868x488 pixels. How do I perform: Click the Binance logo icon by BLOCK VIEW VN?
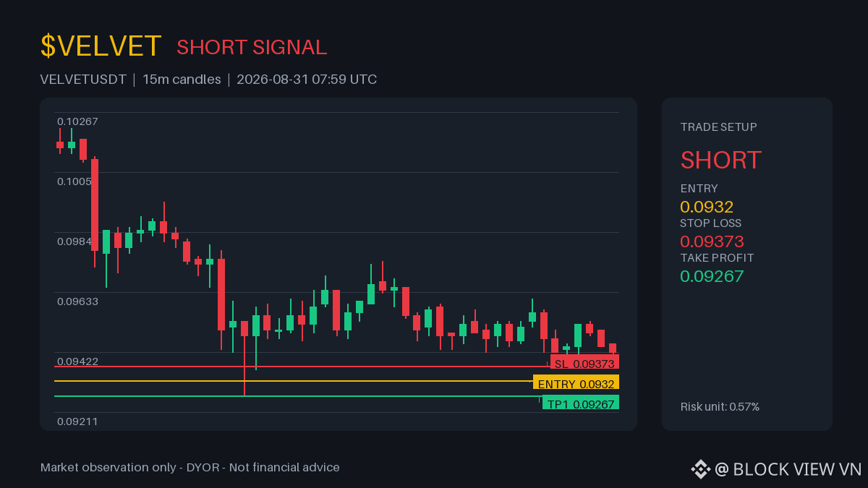(700, 469)
